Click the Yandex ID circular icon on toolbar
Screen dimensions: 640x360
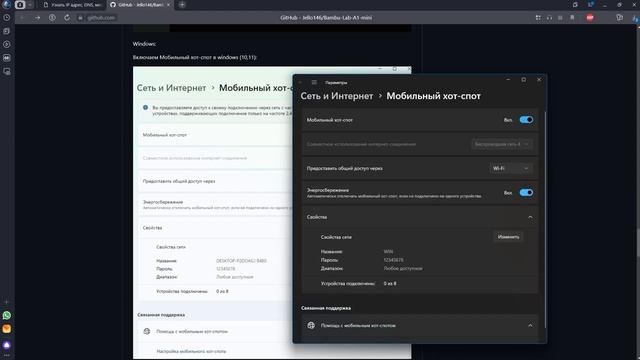pyautogui.click(x=52, y=18)
